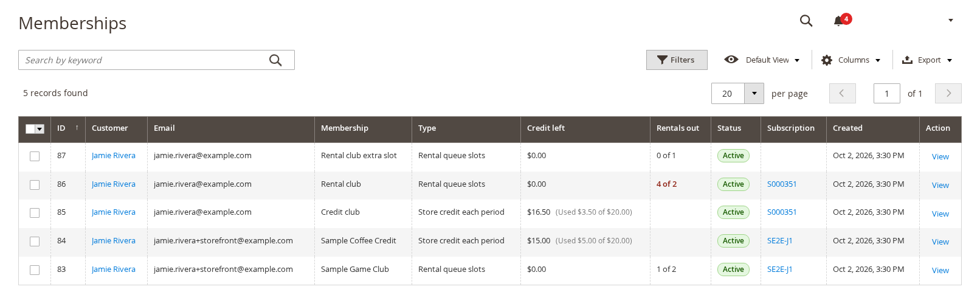This screenshot has height=292, width=980.
Task: Open subscription S000351 in Rental club row
Action: coord(782,184)
